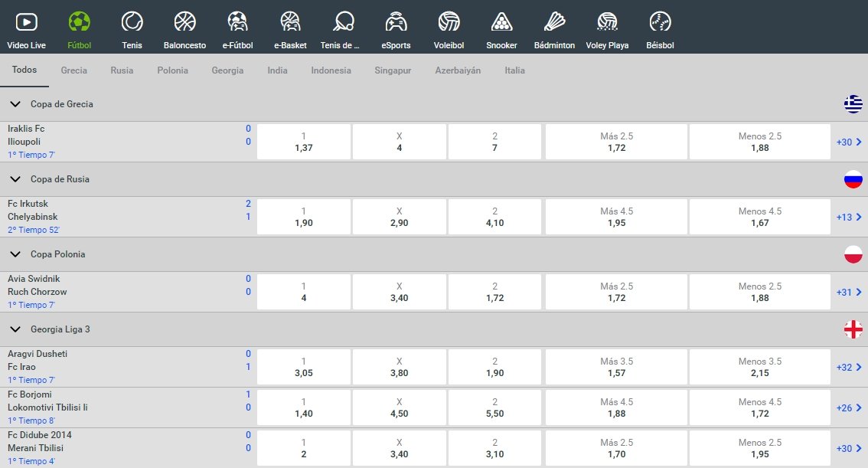Select the Tenis sport icon
The width and height of the screenshot is (868, 468).
tap(132, 21)
